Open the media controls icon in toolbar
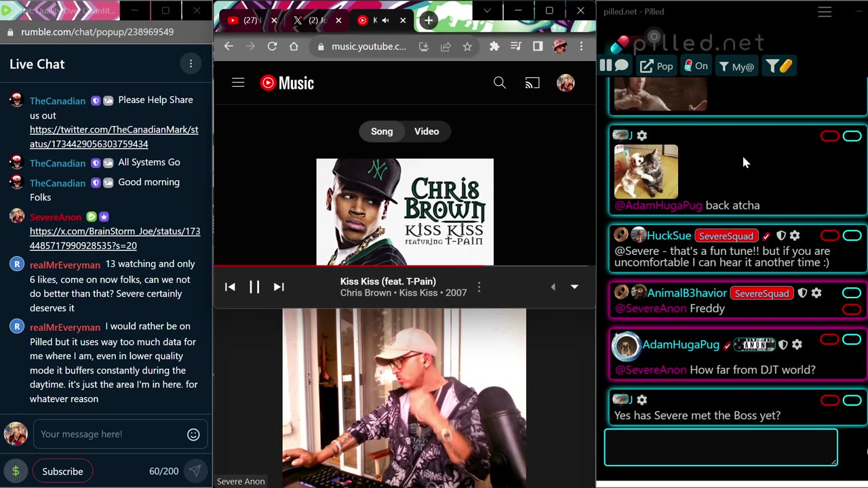The image size is (868, 488). tap(516, 46)
